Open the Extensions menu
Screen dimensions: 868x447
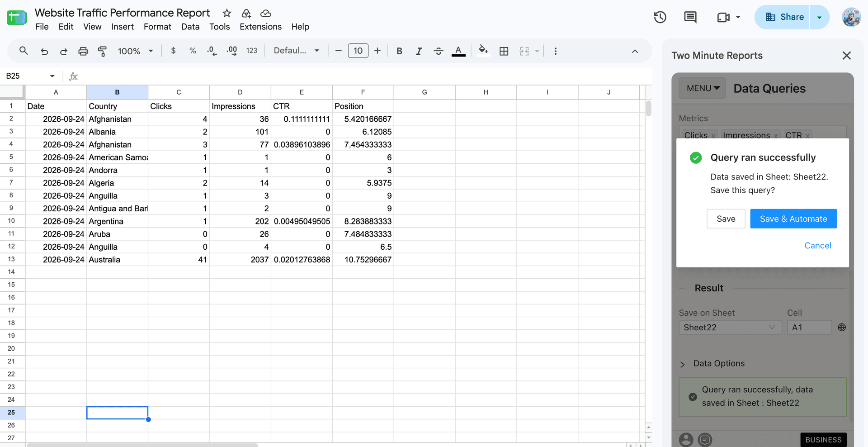[x=260, y=27]
